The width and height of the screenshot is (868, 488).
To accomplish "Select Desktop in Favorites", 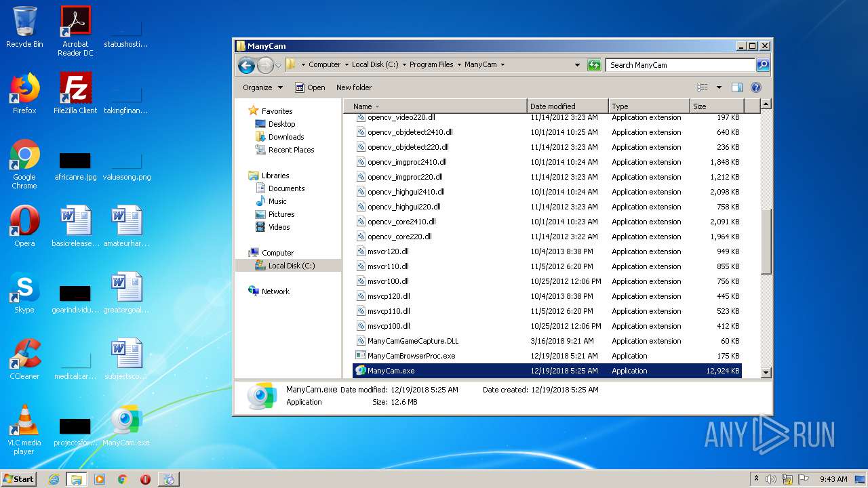I will [281, 124].
